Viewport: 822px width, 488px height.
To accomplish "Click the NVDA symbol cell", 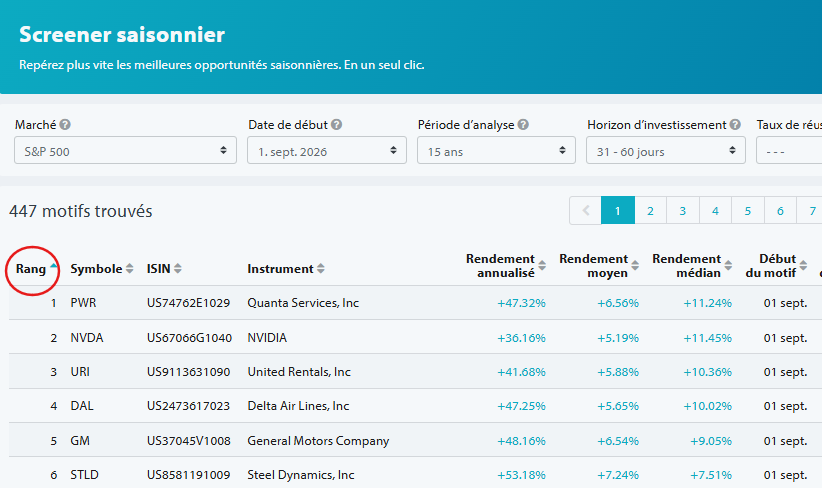I will pos(86,338).
